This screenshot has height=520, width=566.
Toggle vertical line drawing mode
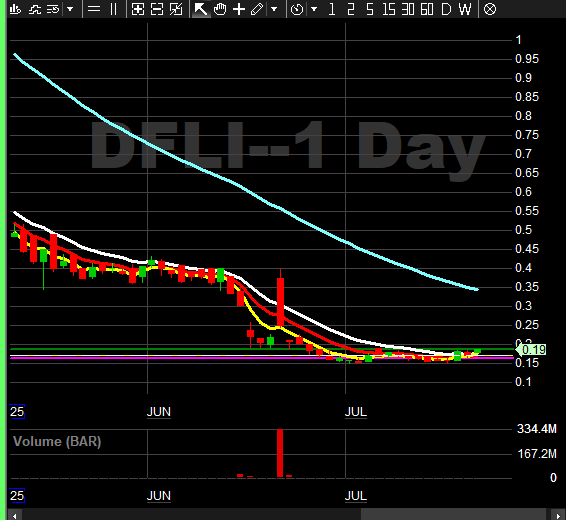pyautogui.click(x=113, y=9)
